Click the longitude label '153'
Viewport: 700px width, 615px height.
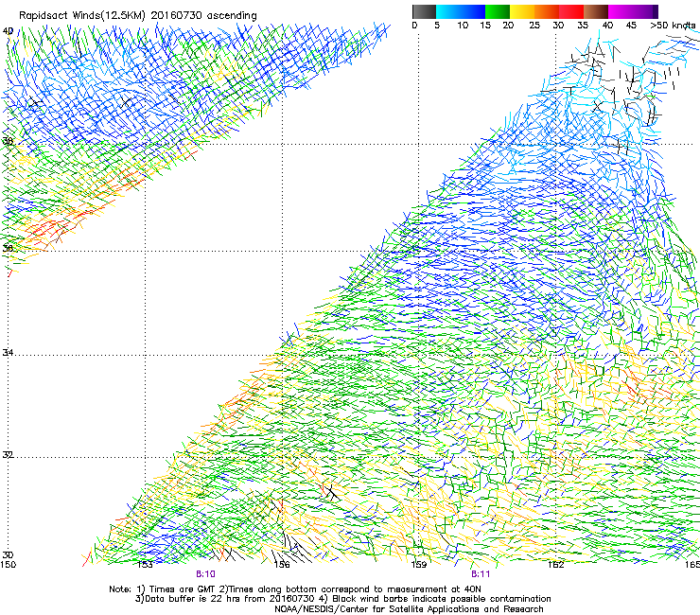145,565
